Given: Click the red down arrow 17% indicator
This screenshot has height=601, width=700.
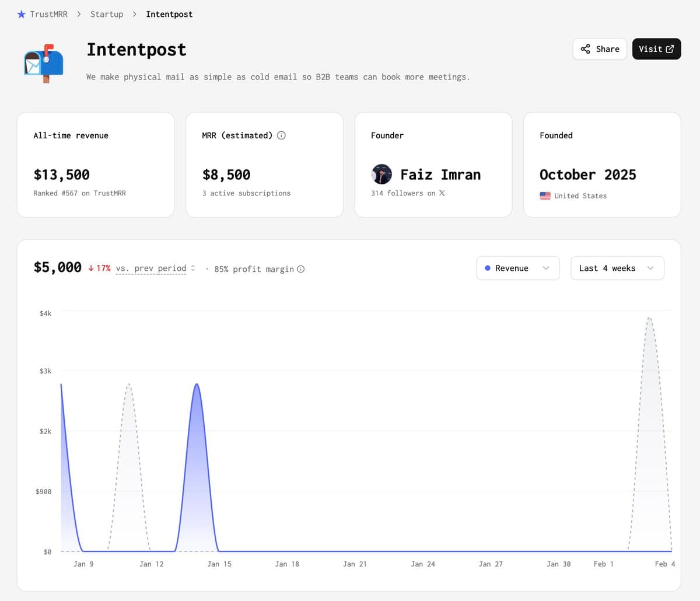Looking at the screenshot, I should point(99,268).
